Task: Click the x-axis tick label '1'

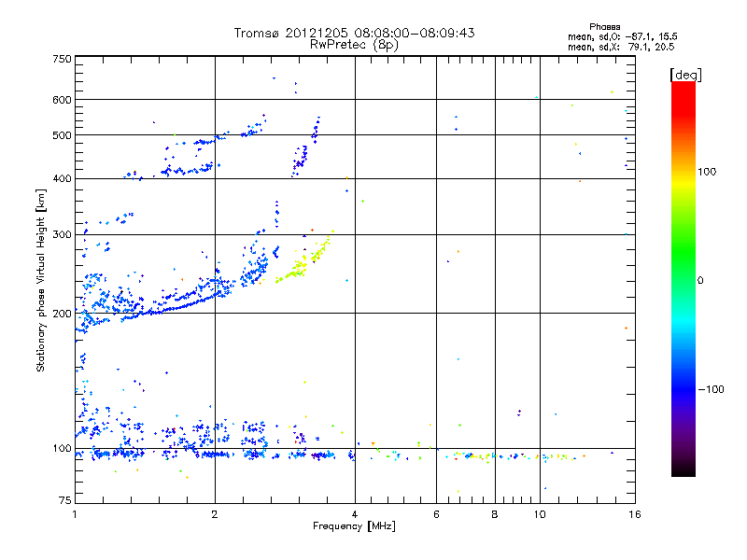Action: pos(75,514)
